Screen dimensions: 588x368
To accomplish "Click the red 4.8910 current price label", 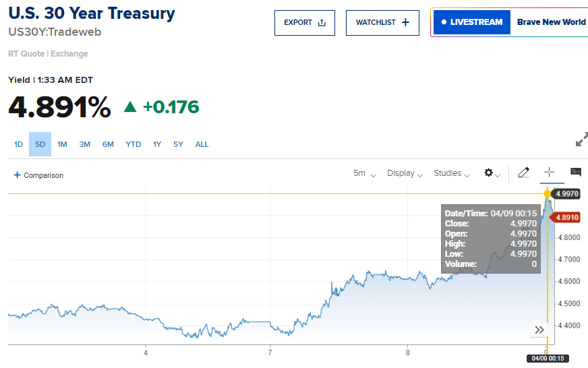I will (568, 217).
